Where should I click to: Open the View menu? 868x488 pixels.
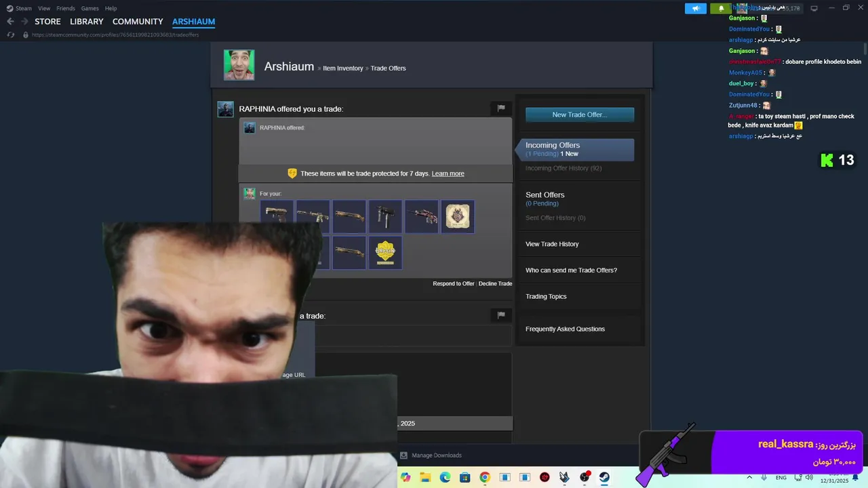point(44,8)
